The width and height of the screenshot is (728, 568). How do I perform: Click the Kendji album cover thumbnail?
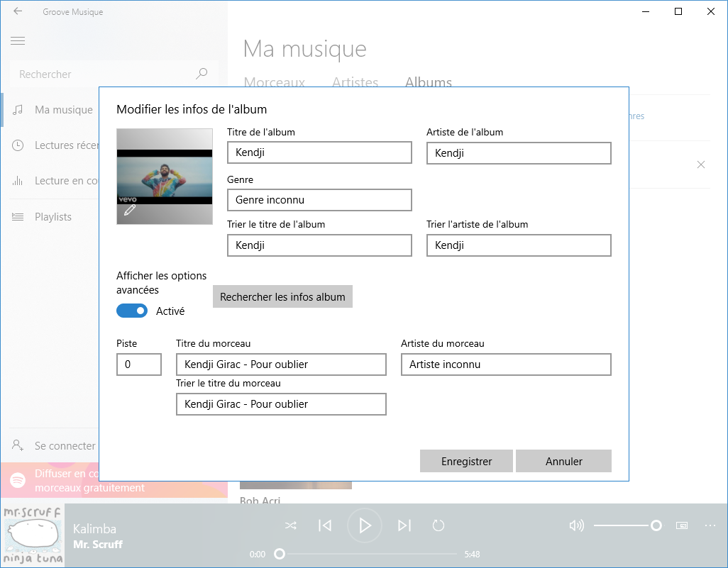[x=165, y=177]
